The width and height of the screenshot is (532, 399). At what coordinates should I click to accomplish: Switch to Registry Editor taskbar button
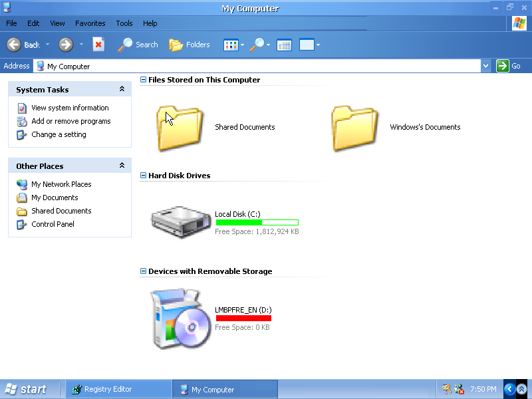[x=118, y=389]
